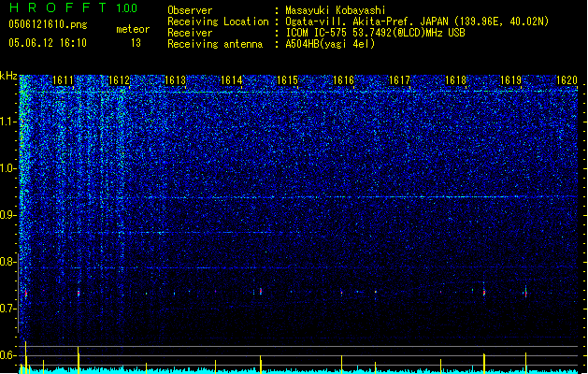Click the 1614 time marker label
Viewport: 588px width, 374px height.
click(x=232, y=80)
